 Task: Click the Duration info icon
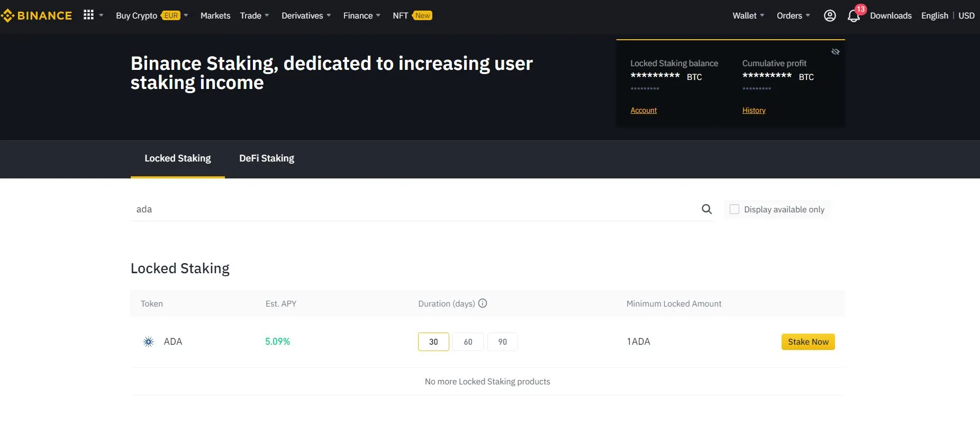[483, 303]
